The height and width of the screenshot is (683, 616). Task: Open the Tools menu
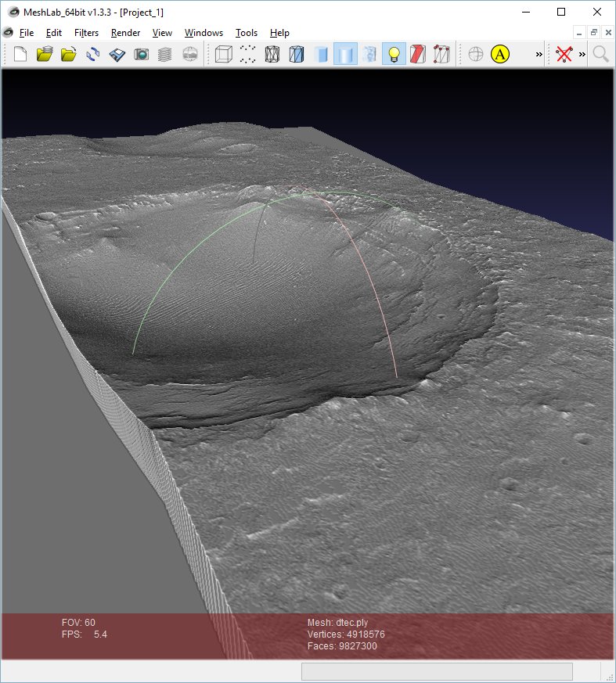point(246,33)
